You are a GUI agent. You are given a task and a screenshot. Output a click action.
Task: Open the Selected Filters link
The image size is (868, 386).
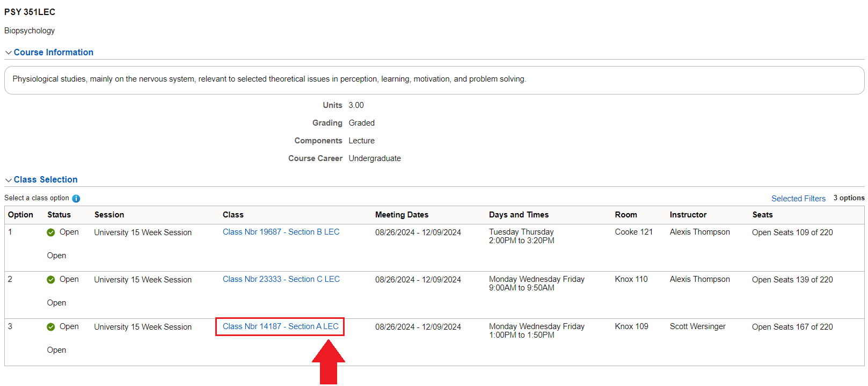pos(798,199)
